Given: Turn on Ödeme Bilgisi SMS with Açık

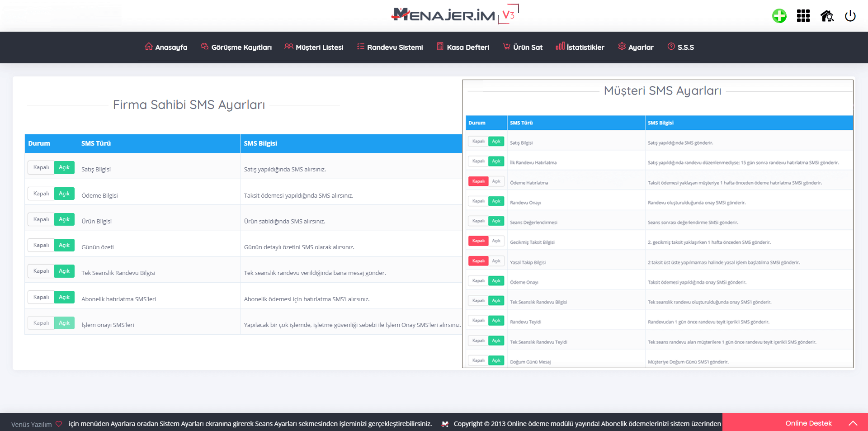Looking at the screenshot, I should [x=64, y=194].
